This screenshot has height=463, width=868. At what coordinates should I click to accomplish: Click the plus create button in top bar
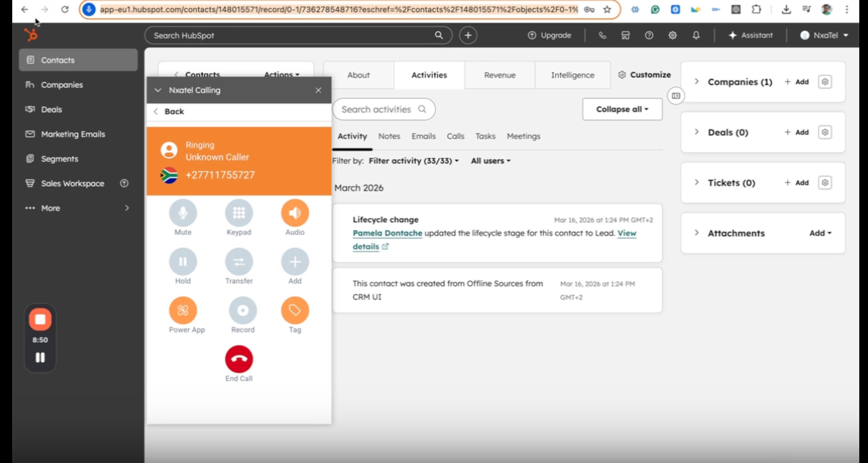coord(468,35)
